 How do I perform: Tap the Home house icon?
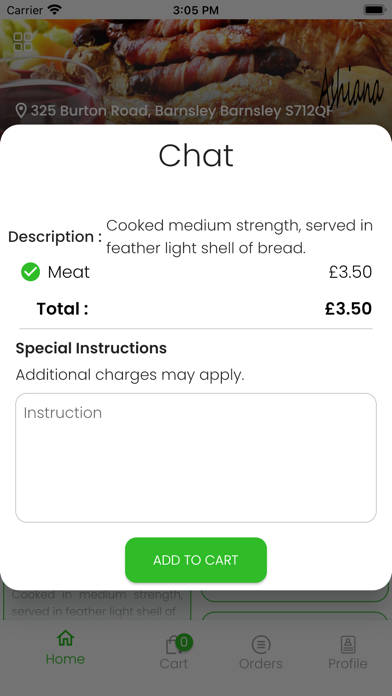[x=65, y=638]
